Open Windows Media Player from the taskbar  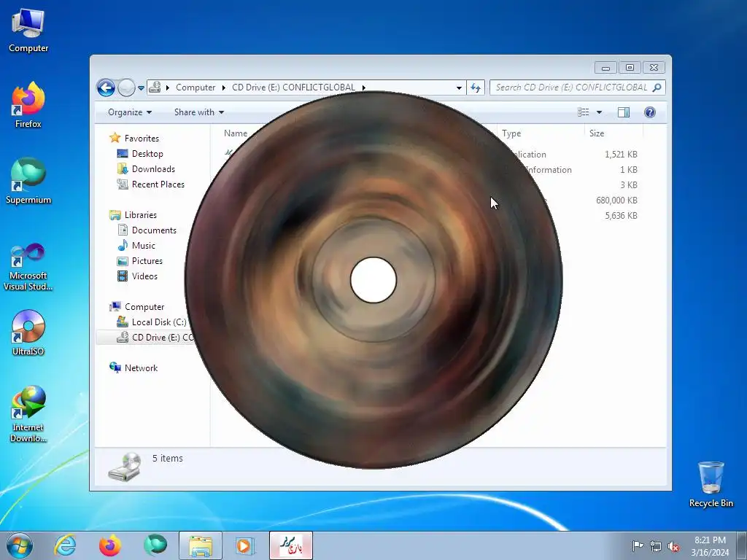tap(246, 545)
